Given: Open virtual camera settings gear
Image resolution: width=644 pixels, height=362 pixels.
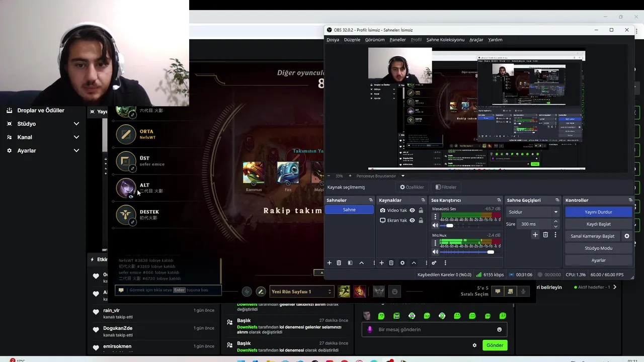Looking at the screenshot, I should coord(627,236).
